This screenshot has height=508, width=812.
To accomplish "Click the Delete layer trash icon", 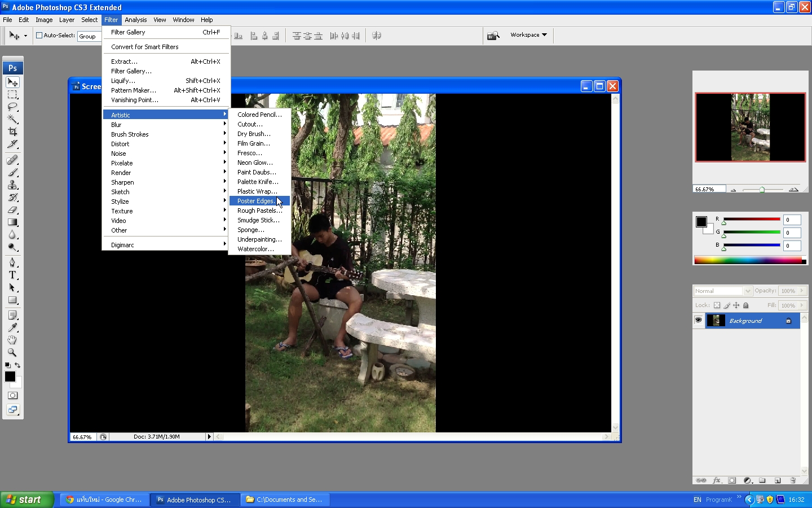I will [793, 480].
